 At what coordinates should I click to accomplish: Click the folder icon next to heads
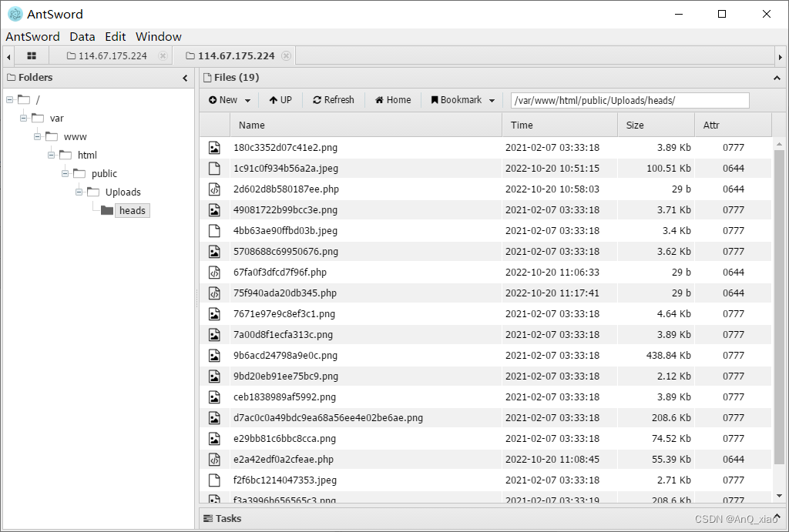tap(106, 210)
